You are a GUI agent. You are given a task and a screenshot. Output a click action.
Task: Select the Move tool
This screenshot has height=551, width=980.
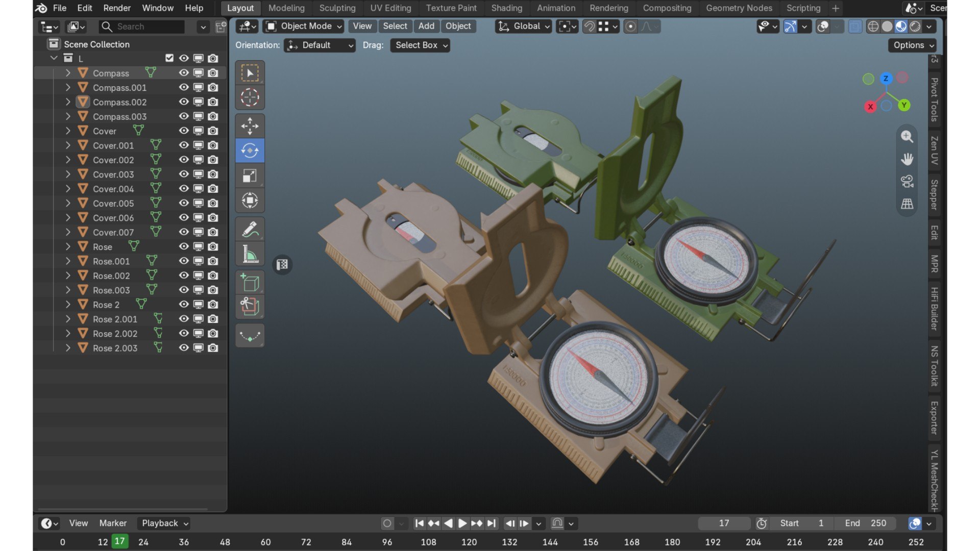tap(250, 126)
